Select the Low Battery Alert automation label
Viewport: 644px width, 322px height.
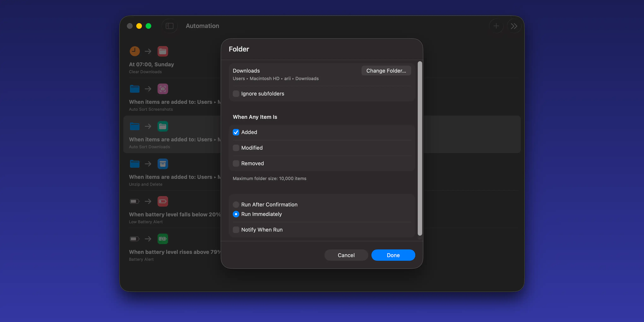pyautogui.click(x=146, y=222)
